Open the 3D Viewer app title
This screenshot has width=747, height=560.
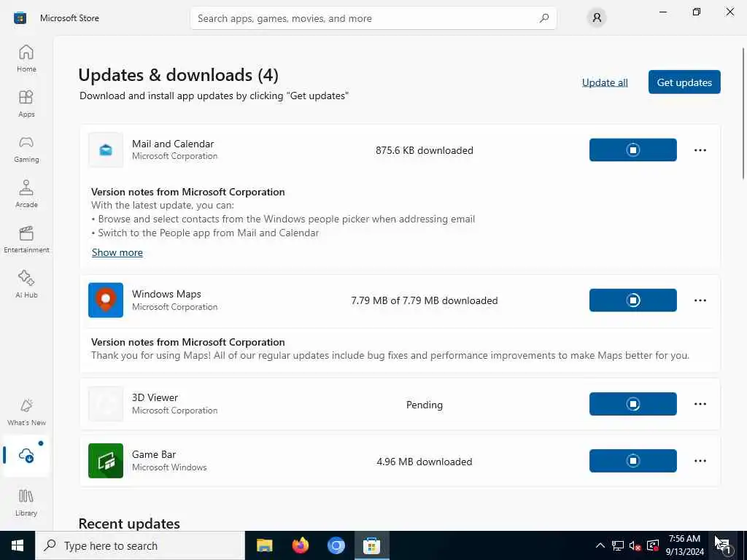tap(155, 397)
